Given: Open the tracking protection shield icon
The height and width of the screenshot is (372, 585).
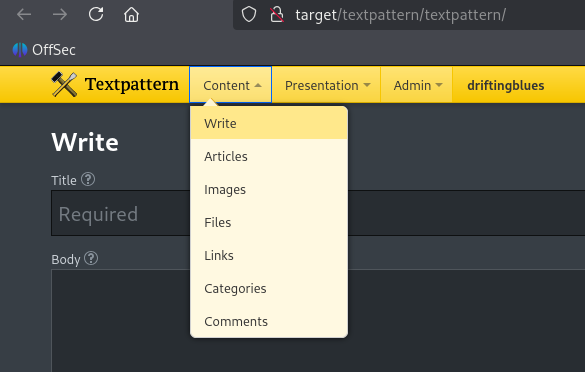Looking at the screenshot, I should [249, 15].
